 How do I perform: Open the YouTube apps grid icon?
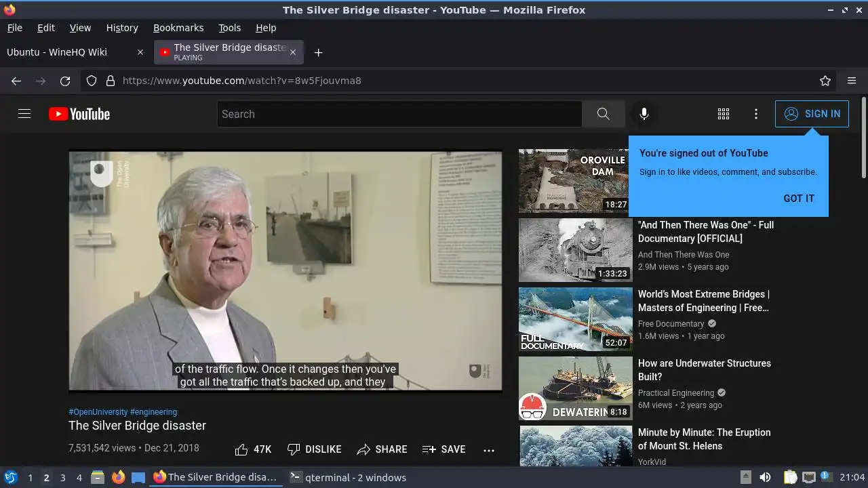(724, 114)
